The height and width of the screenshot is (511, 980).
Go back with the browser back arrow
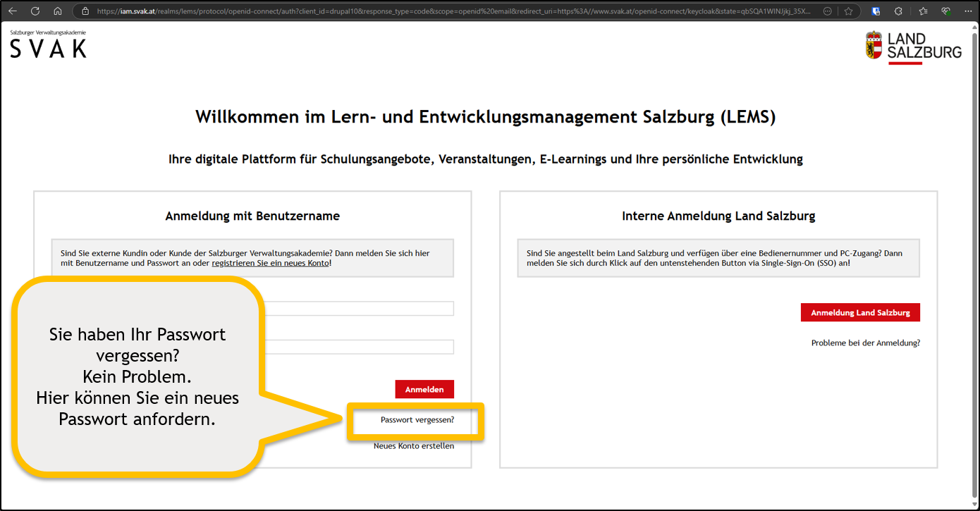(x=13, y=11)
